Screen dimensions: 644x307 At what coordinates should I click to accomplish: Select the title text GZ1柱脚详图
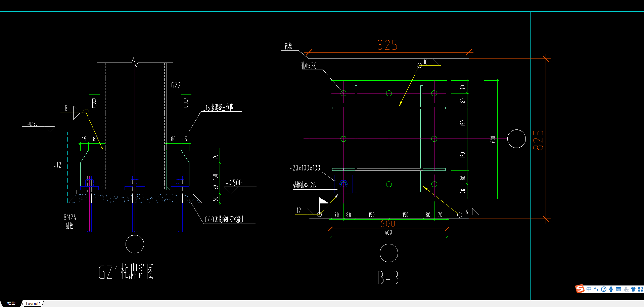click(x=126, y=272)
